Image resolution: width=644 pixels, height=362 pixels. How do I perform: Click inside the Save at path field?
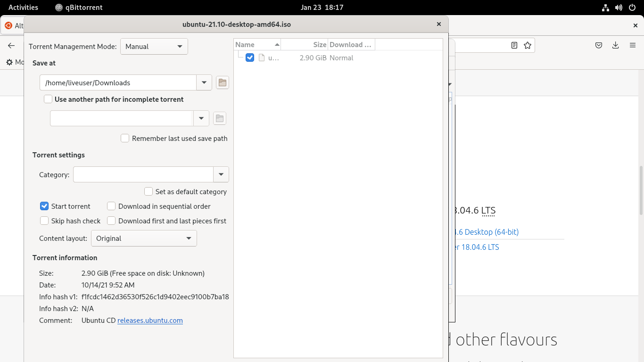(118, 82)
